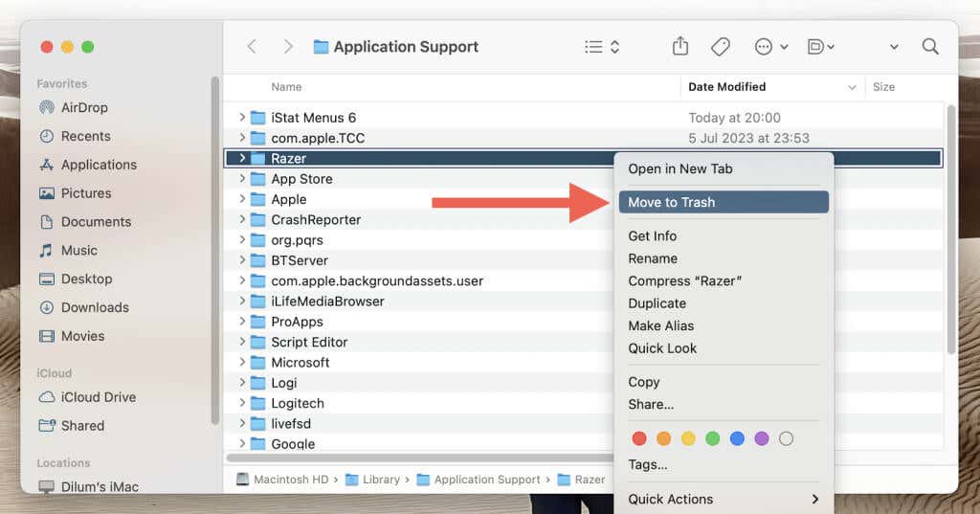Click the file list vertical scrollbar
980x514 pixels.
pyautogui.click(x=951, y=230)
